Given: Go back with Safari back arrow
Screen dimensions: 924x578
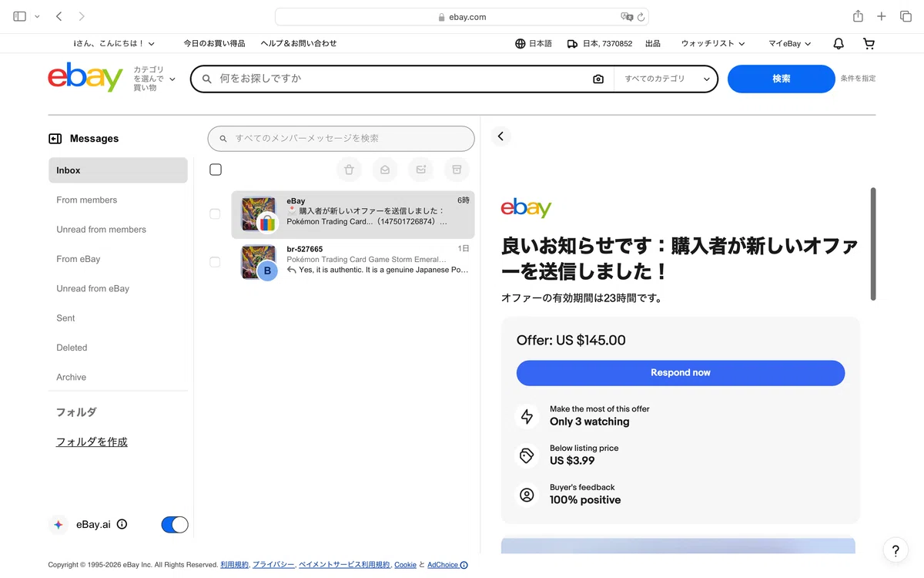Looking at the screenshot, I should (59, 16).
